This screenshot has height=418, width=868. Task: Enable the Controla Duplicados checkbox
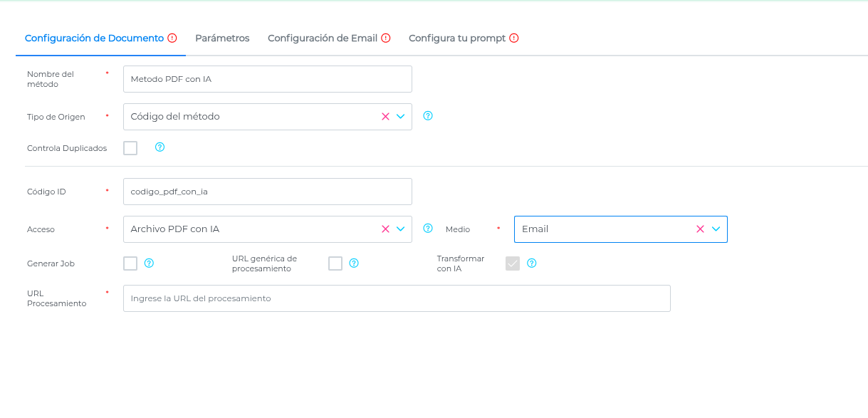click(130, 148)
